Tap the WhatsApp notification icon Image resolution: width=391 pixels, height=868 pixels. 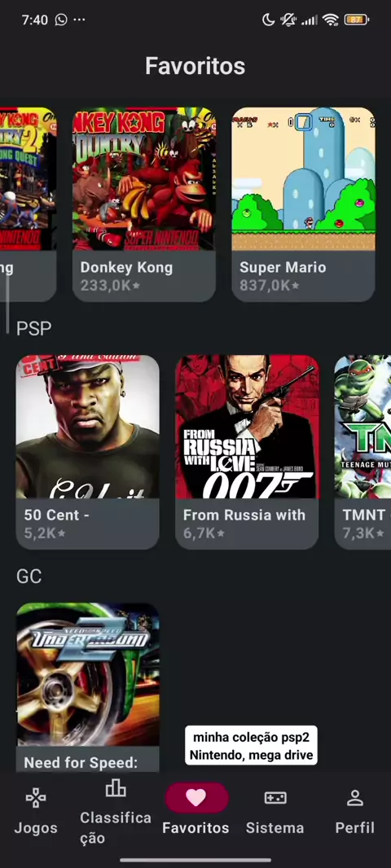(61, 20)
